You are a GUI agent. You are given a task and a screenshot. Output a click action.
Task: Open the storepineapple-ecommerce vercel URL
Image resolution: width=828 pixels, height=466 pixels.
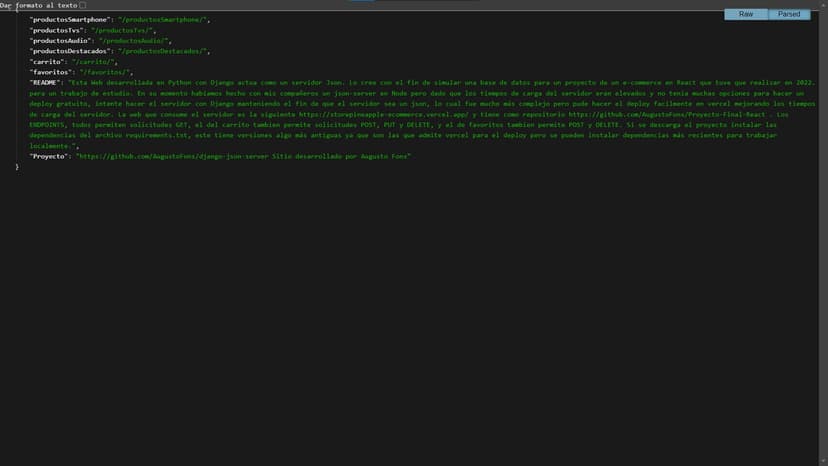pos(383,114)
